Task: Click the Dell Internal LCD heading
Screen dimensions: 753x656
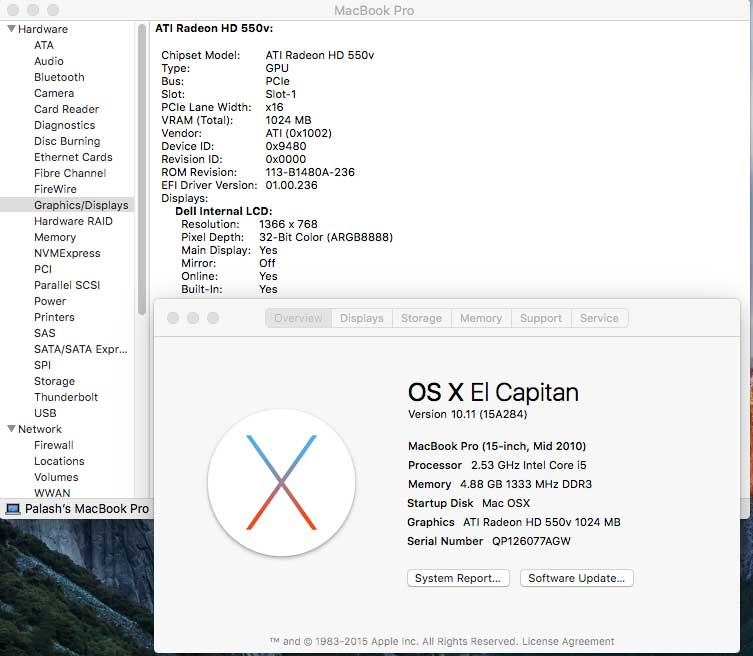Action: tap(223, 211)
